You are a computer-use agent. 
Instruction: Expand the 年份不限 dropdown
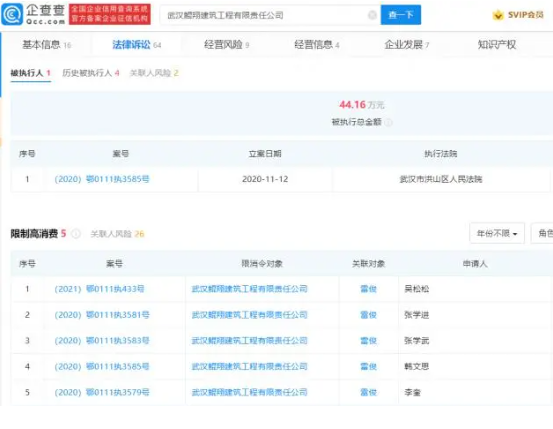pos(497,233)
